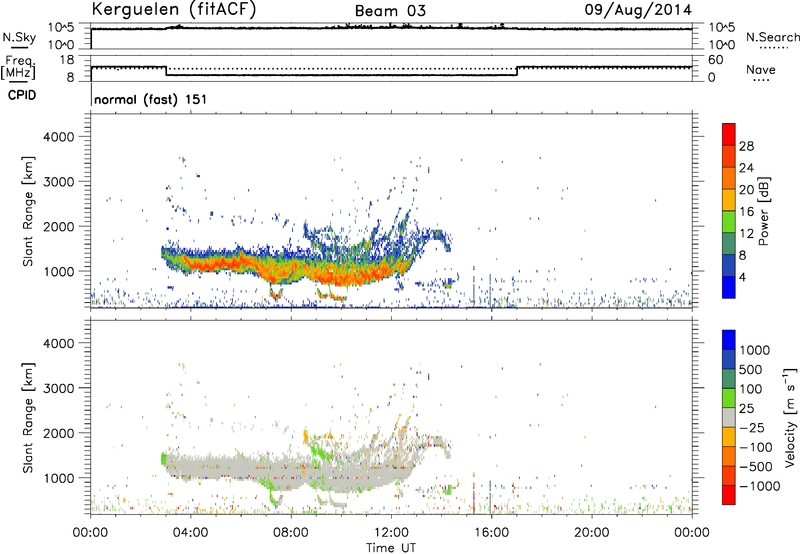800x554 pixels.
Task: Click the 'Nave' legend label
Action: [x=760, y=70]
